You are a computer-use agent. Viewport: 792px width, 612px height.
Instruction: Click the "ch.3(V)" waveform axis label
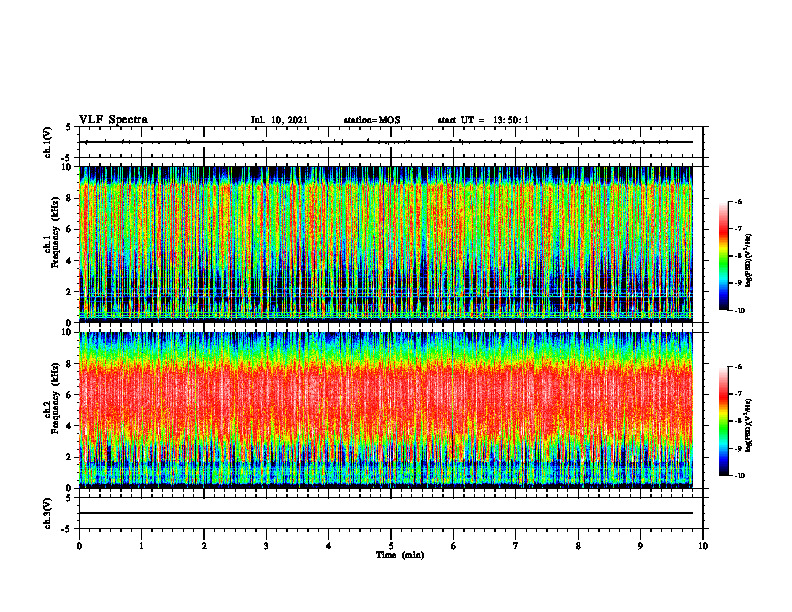click(48, 513)
